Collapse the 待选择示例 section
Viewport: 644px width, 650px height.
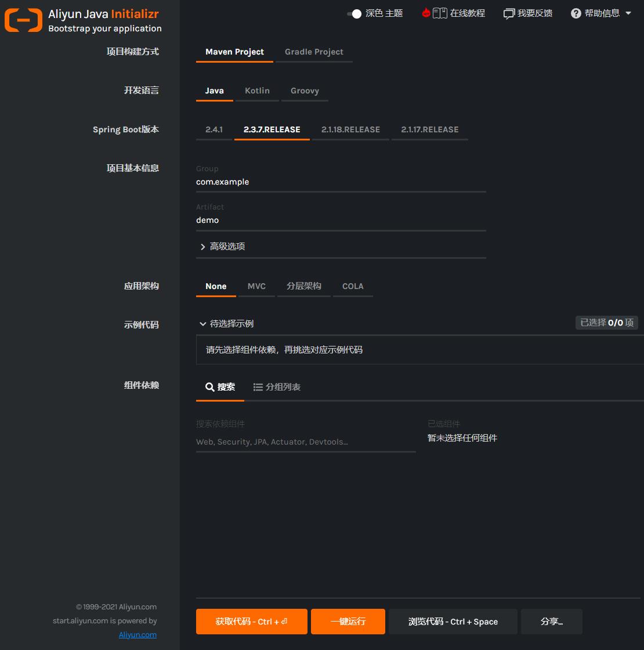(227, 324)
